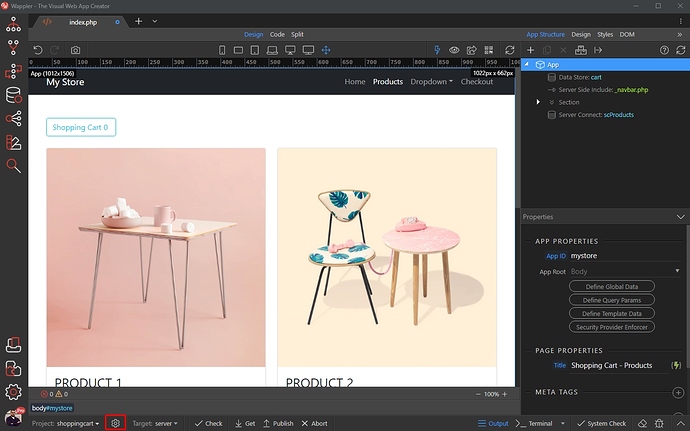The width and height of the screenshot is (690, 431).
Task: Click Define Template Data button
Action: (612, 313)
